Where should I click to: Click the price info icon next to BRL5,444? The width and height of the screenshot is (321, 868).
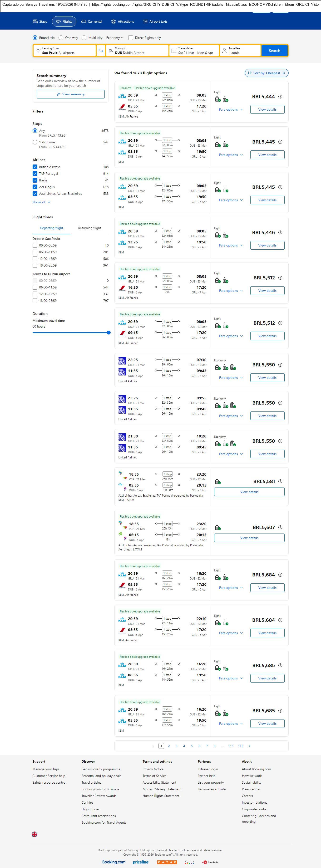coord(280,97)
